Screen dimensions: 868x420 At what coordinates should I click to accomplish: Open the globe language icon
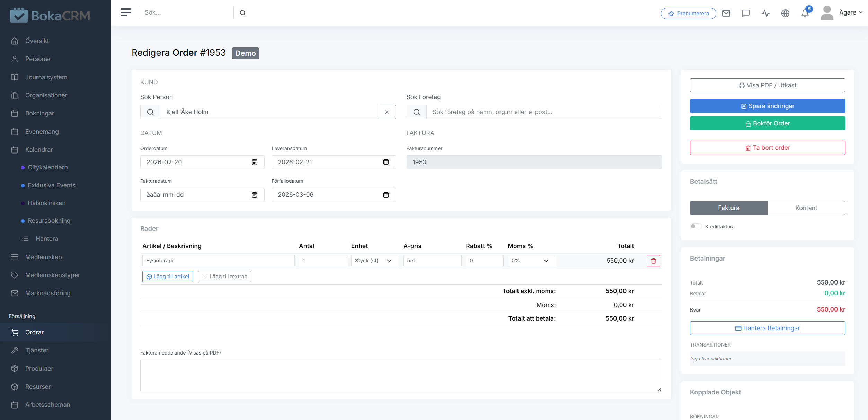click(x=785, y=13)
